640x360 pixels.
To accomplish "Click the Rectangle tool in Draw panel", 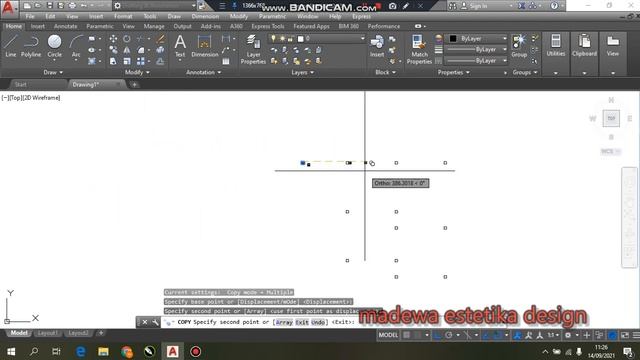I will click(92, 39).
